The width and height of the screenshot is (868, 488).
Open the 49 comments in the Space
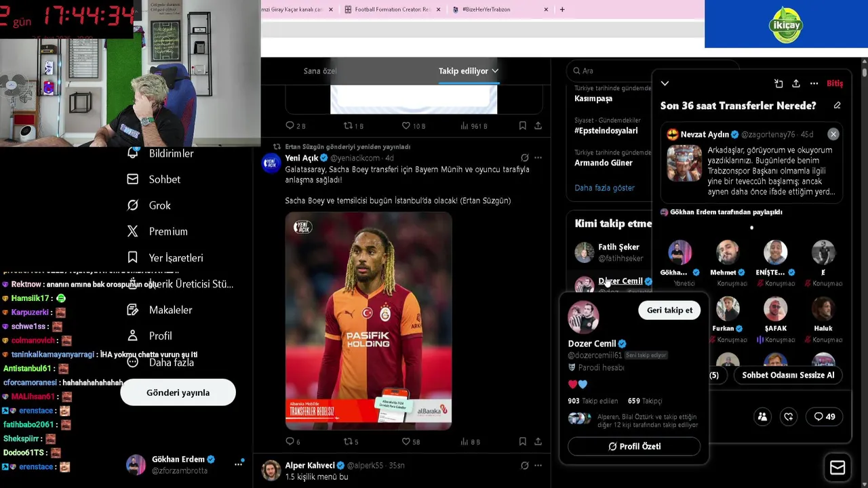pos(825,417)
